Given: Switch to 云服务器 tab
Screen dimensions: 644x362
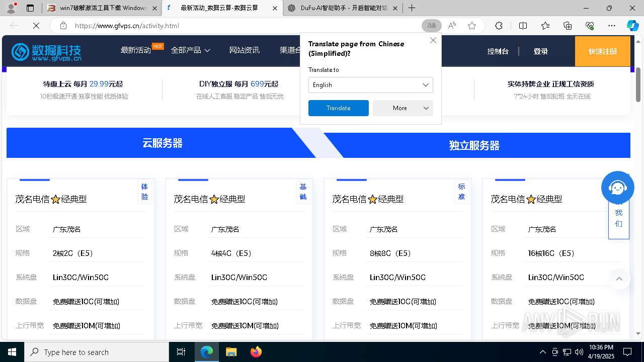Looking at the screenshot, I should click(162, 143).
